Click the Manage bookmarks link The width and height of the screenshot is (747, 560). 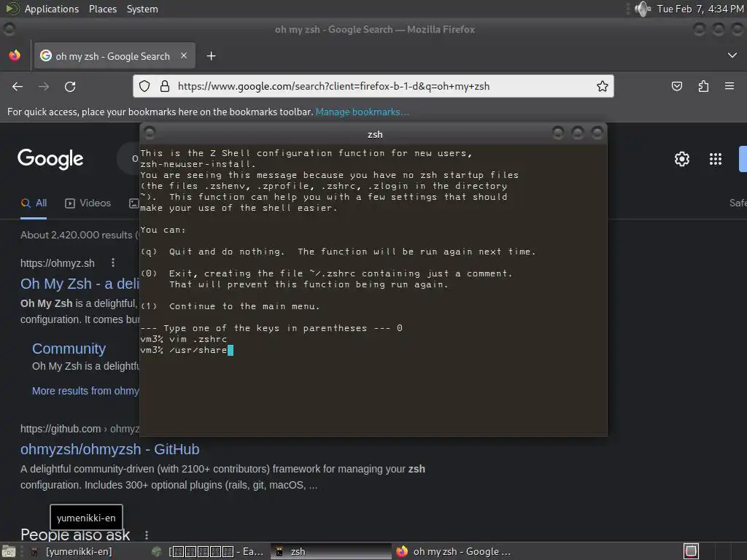tap(362, 112)
